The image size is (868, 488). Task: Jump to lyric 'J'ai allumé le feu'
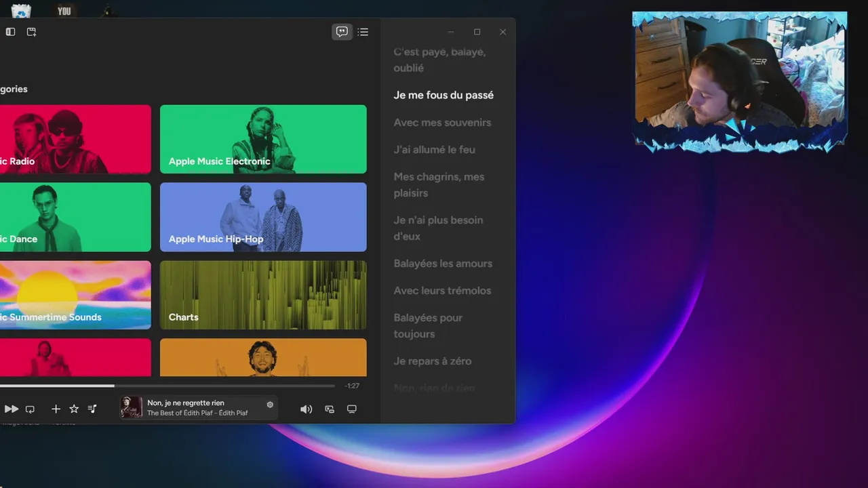tap(435, 150)
